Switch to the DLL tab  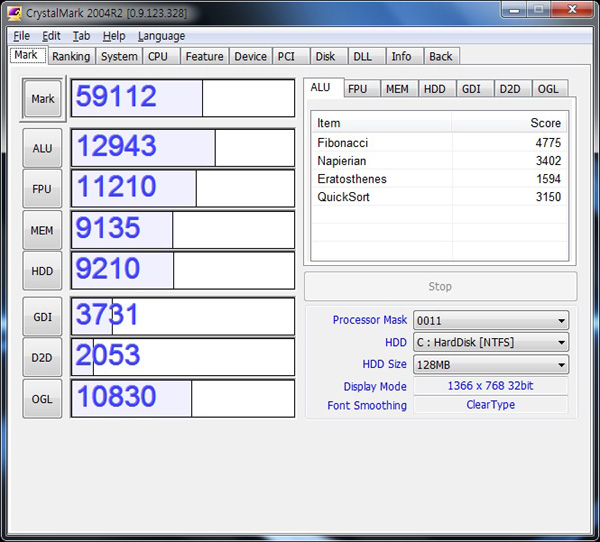(x=367, y=57)
